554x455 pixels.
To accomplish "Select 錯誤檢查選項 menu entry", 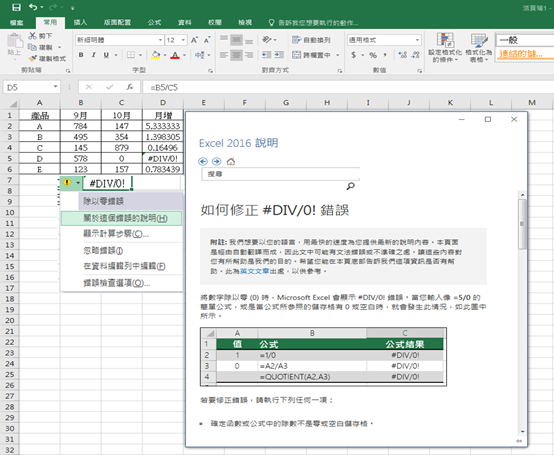I will 122,283.
